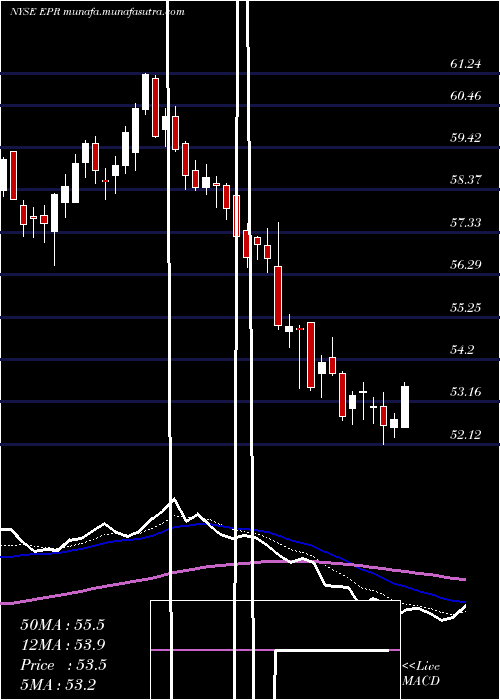Click the tallest white candle at the 61.24 peak

[x=146, y=92]
